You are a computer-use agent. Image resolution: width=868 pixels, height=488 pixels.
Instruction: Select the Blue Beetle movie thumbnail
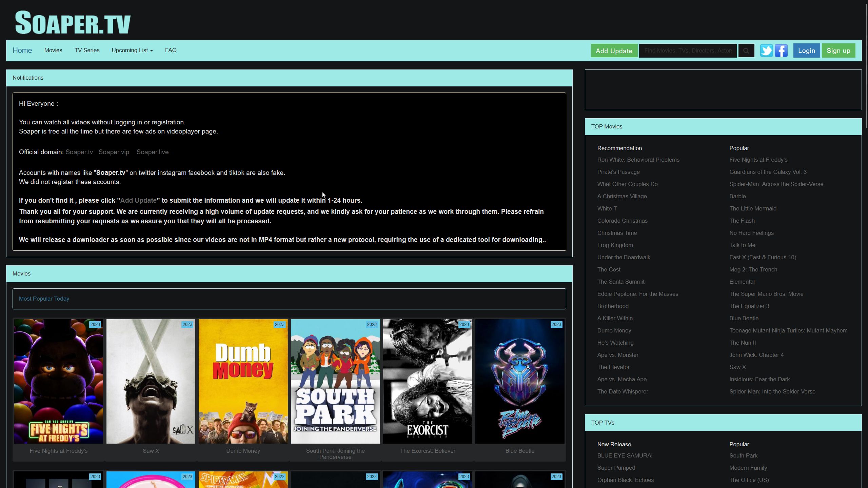click(520, 381)
